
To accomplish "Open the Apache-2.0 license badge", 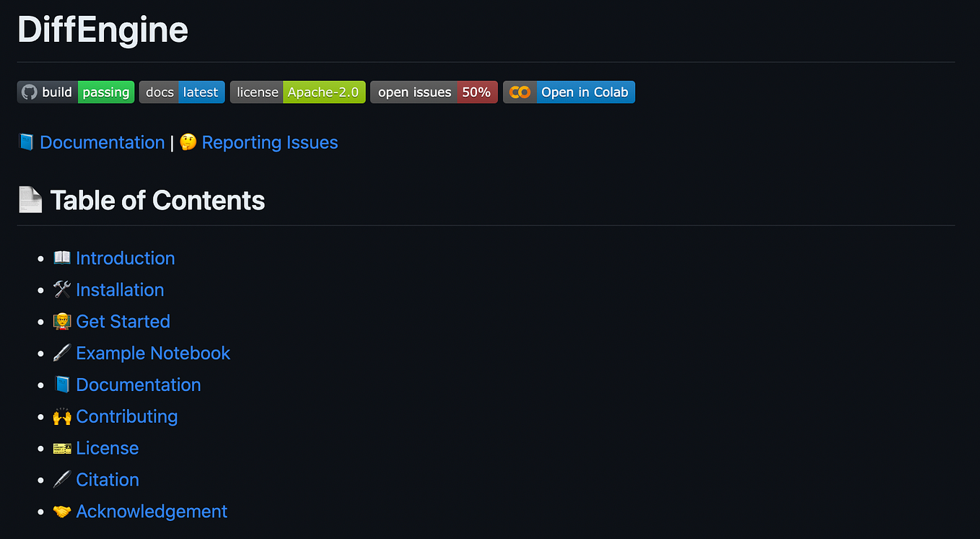I will coord(297,92).
